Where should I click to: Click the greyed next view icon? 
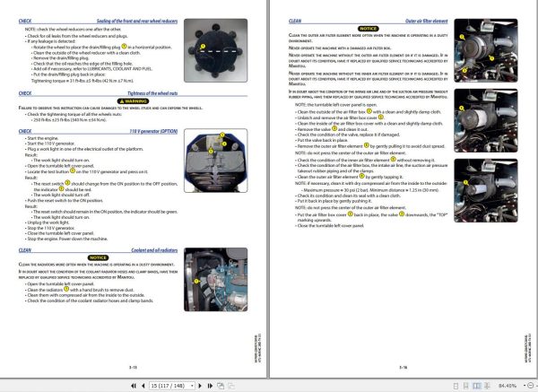pyautogui.click(x=231, y=386)
